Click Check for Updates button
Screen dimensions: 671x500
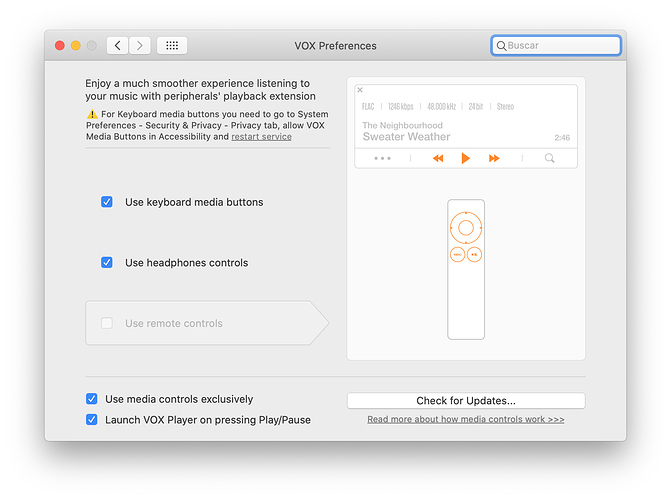click(466, 401)
